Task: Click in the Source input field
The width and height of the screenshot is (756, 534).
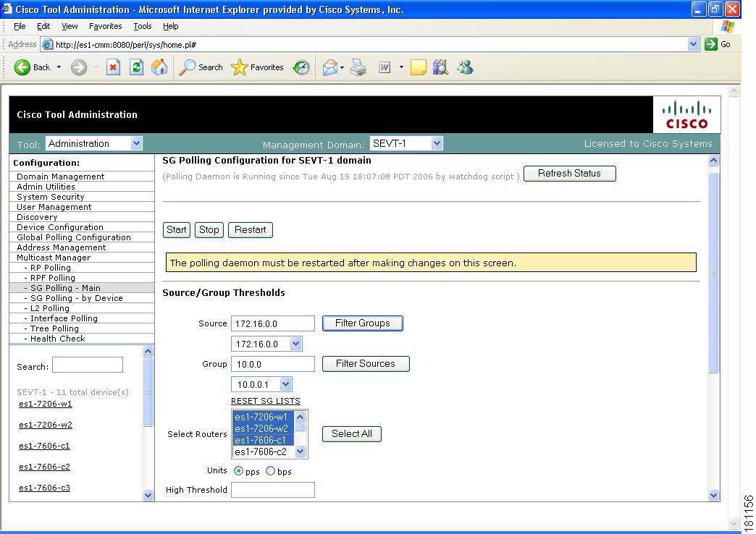Action: pyautogui.click(x=273, y=323)
